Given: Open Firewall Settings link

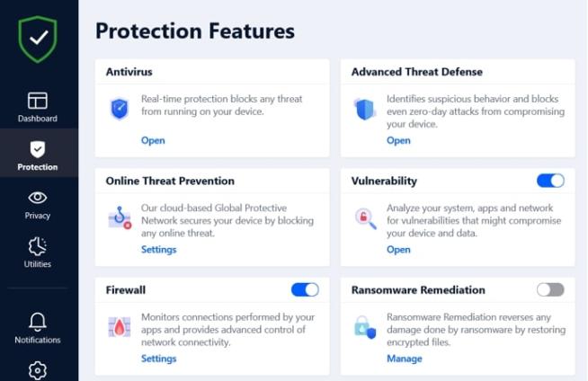Looking at the screenshot, I should click(x=158, y=359).
